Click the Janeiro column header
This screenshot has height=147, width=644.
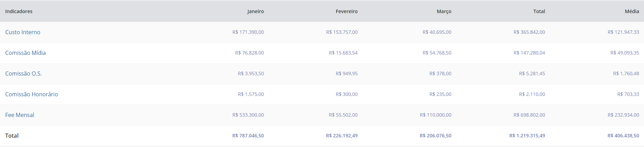click(x=256, y=11)
